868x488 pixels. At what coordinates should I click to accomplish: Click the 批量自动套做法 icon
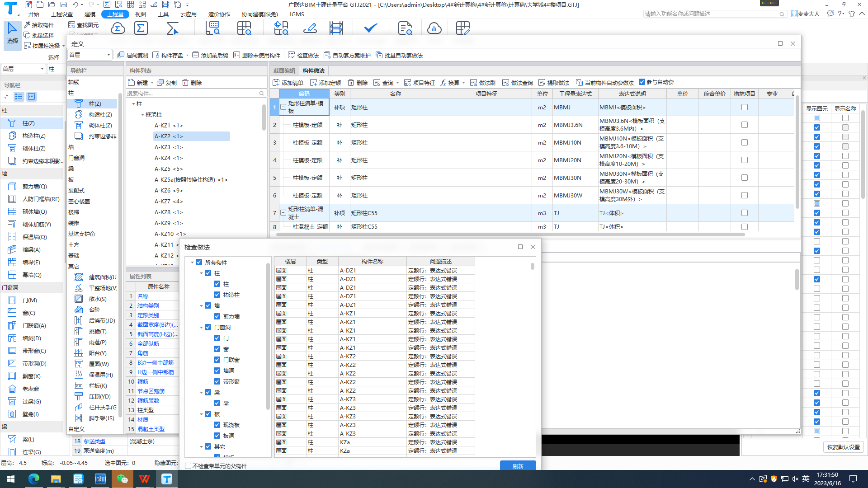click(379, 55)
